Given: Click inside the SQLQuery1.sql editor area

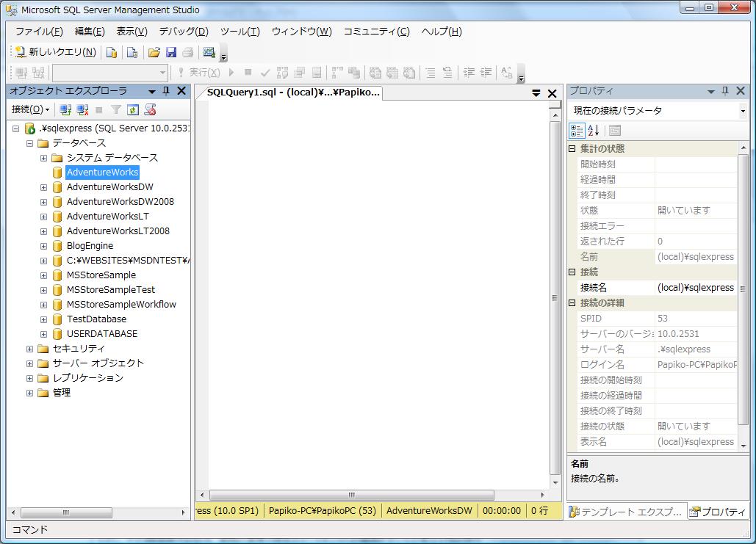Looking at the screenshot, I should (x=375, y=294).
